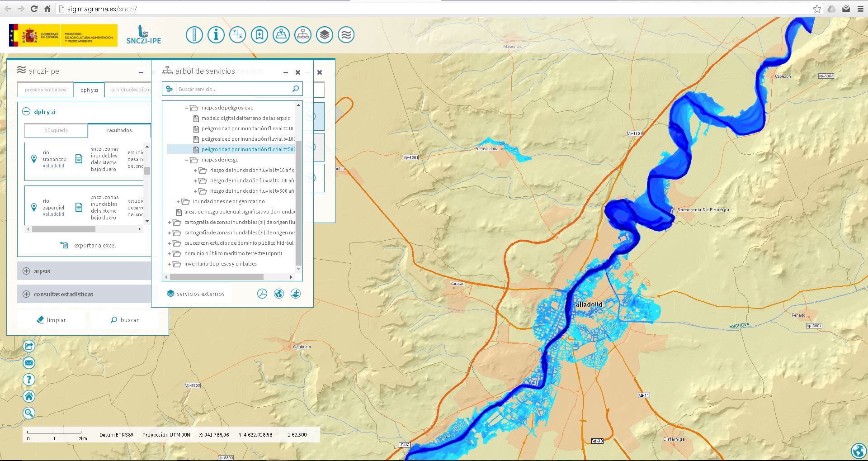Expand the 'consultas estadísticas' section
This screenshot has height=461, width=868.
coord(26,294)
